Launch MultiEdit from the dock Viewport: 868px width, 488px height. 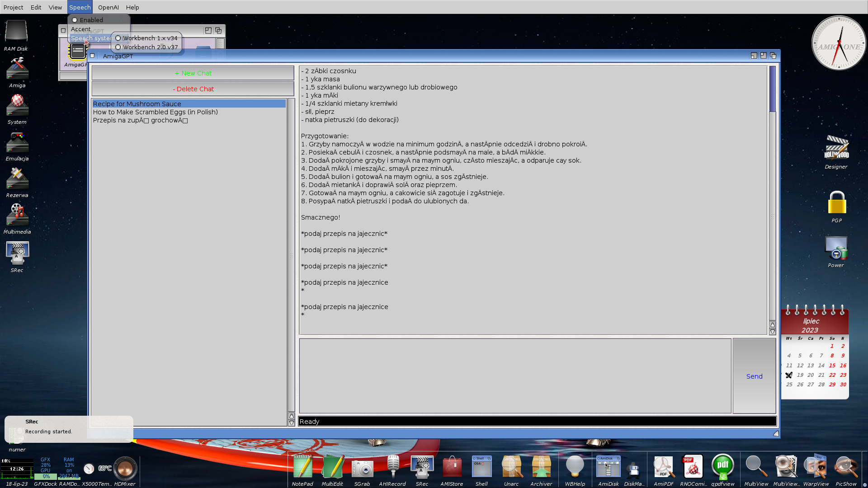[x=332, y=467]
